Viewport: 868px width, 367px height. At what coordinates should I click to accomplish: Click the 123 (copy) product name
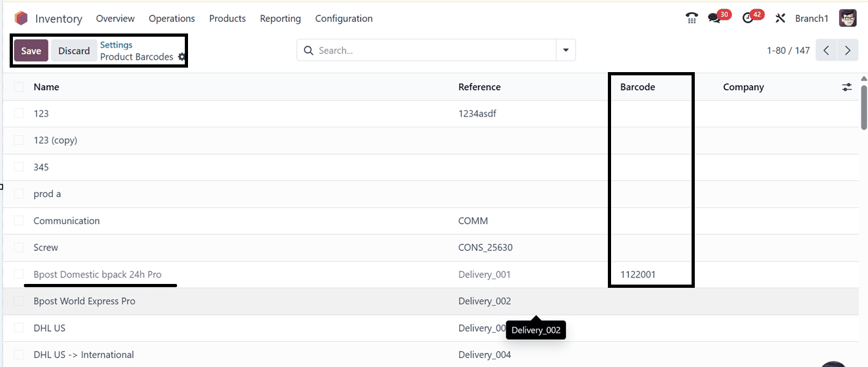point(55,140)
